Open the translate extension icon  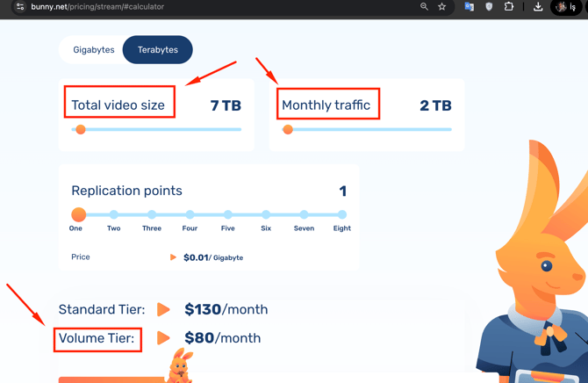(469, 7)
